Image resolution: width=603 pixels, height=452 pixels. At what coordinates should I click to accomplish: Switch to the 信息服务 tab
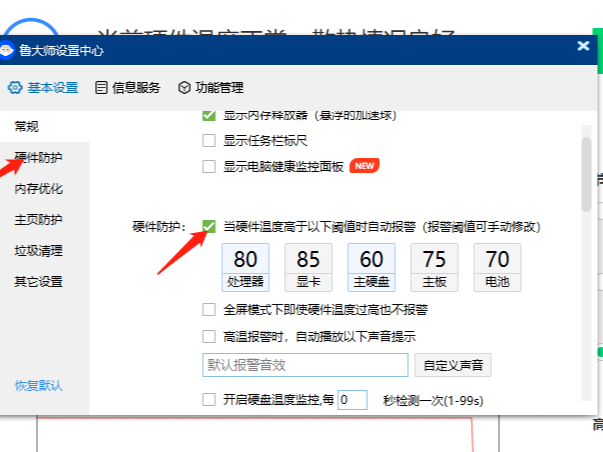tap(128, 88)
